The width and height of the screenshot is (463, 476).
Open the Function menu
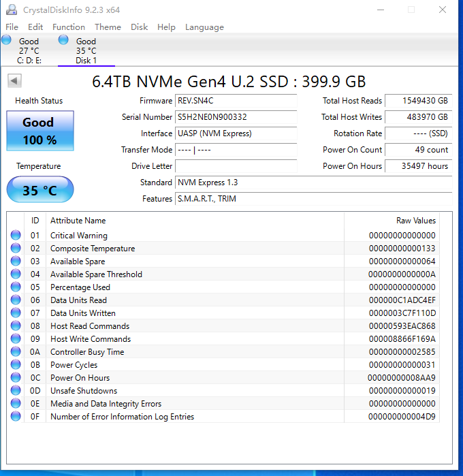point(69,27)
